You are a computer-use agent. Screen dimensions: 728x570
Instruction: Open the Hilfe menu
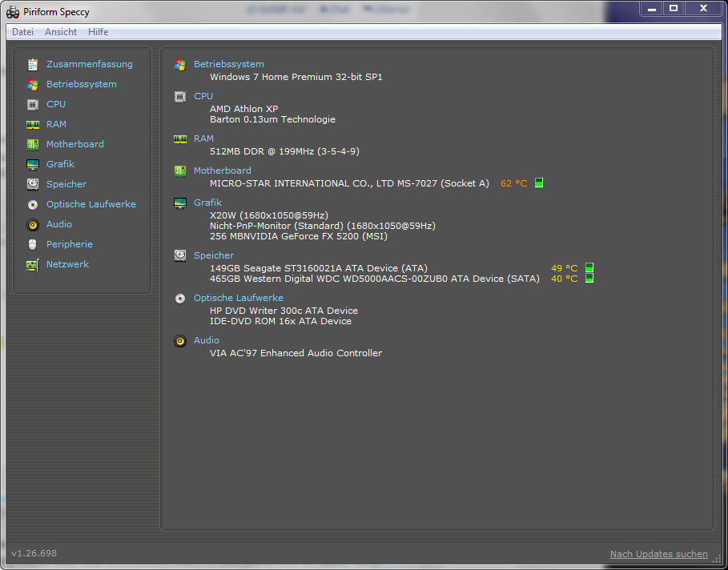pyautogui.click(x=98, y=32)
